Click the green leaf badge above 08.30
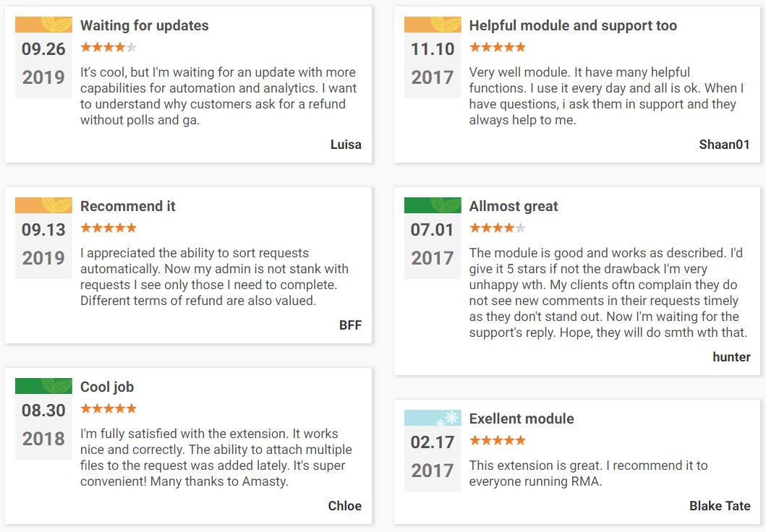Image resolution: width=766 pixels, height=532 pixels. tap(43, 386)
